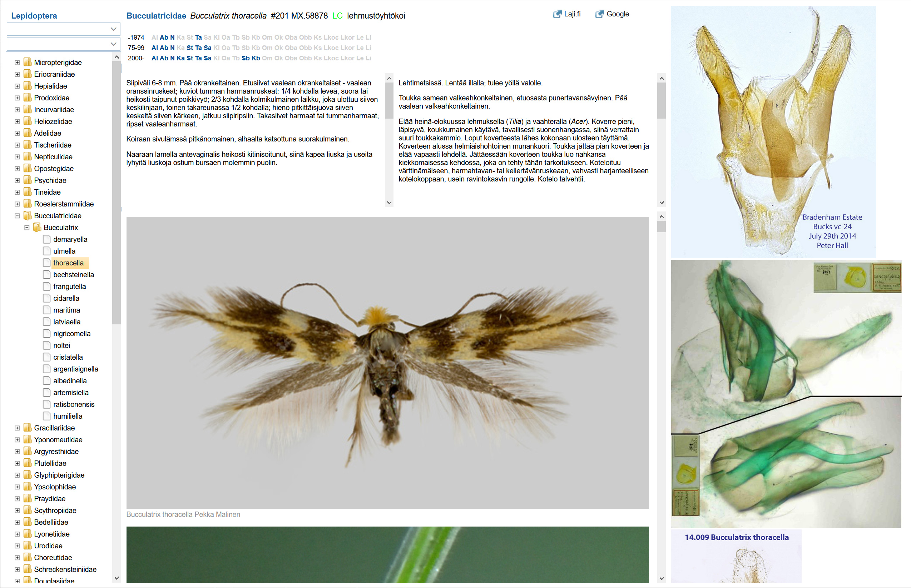Click the Plutellidae folder icon
Image resolution: width=911 pixels, height=588 pixels.
28,463
